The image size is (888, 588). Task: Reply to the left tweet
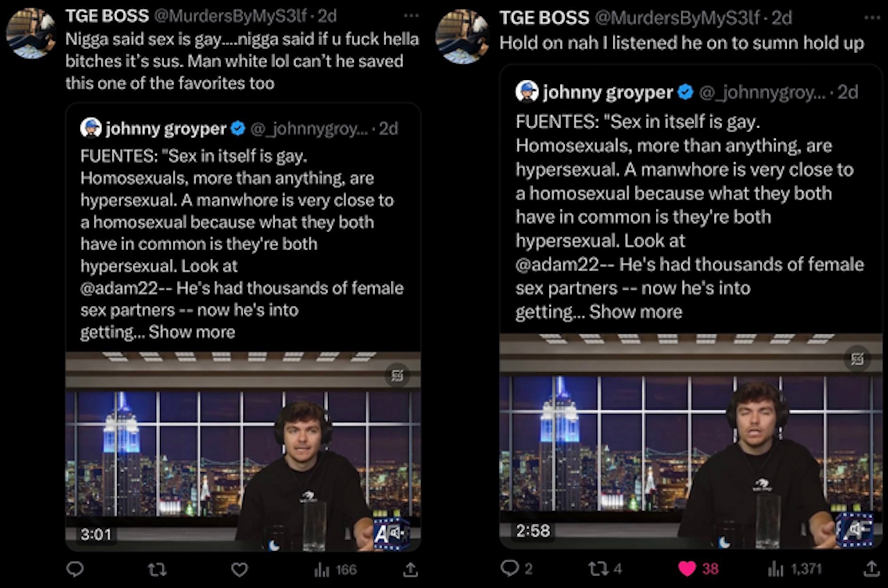tap(75, 569)
